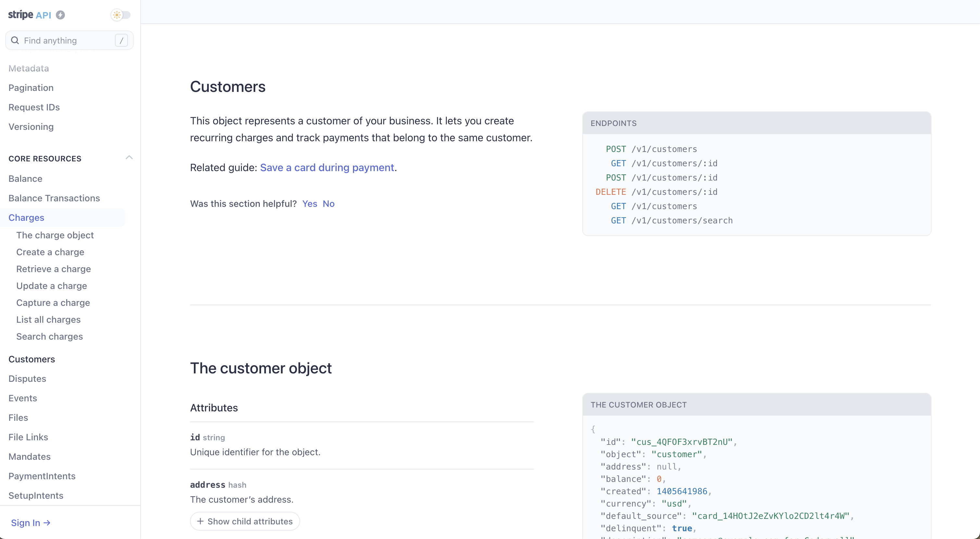Go to the Versioning section
The image size is (980, 539).
(31, 127)
